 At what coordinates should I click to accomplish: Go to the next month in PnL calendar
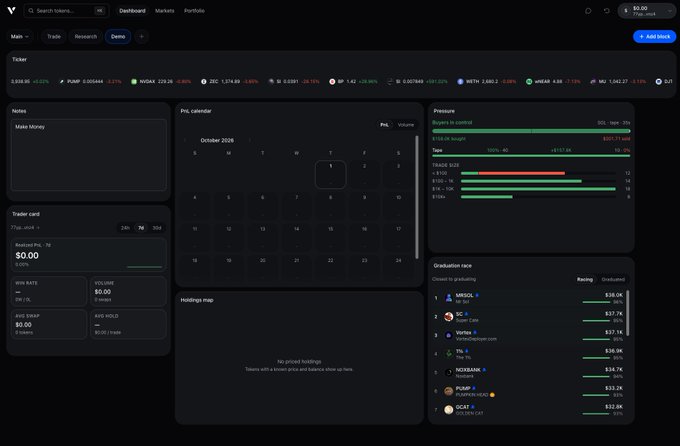coord(249,140)
